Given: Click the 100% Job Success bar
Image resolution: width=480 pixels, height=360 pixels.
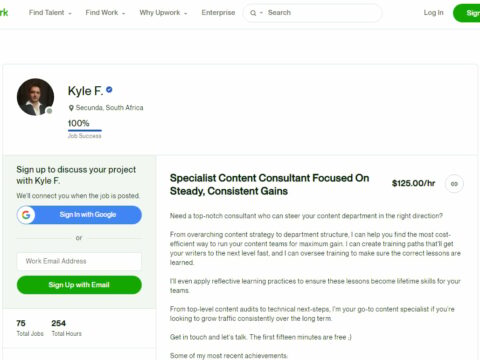Looking at the screenshot, I should pos(85,131).
